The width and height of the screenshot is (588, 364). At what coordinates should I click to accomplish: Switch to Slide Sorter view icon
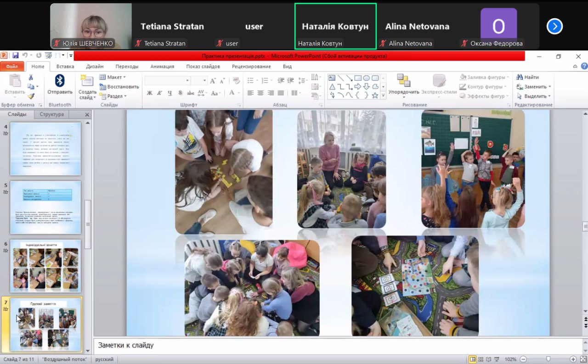(x=481, y=359)
